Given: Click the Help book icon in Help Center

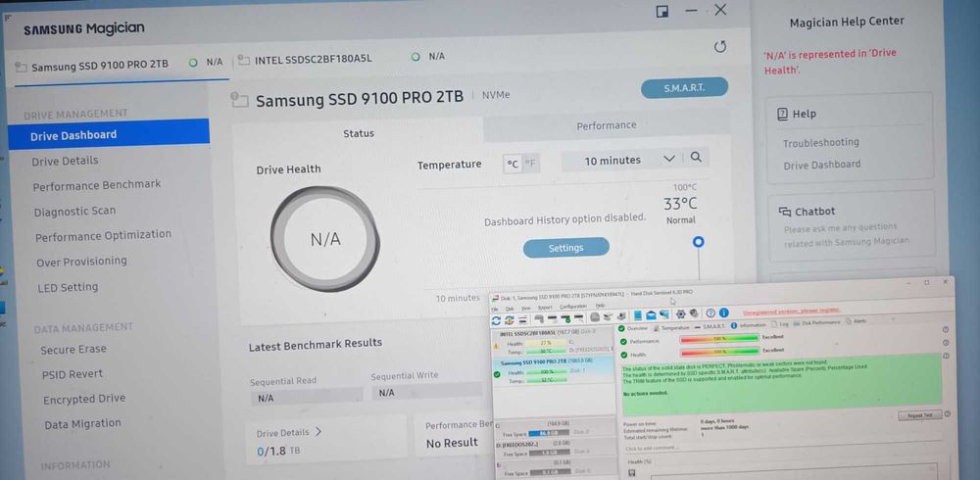Looking at the screenshot, I should 782,114.
